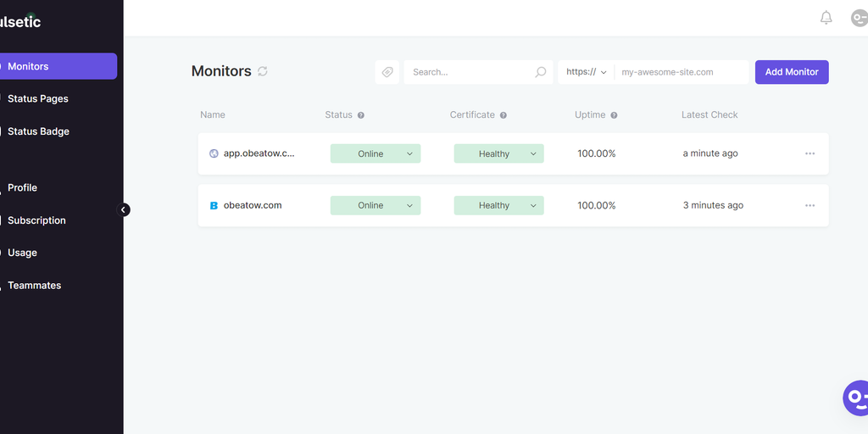Screen dimensions: 868x434
Task: Open Subscription in the sidebar
Action: click(x=36, y=220)
